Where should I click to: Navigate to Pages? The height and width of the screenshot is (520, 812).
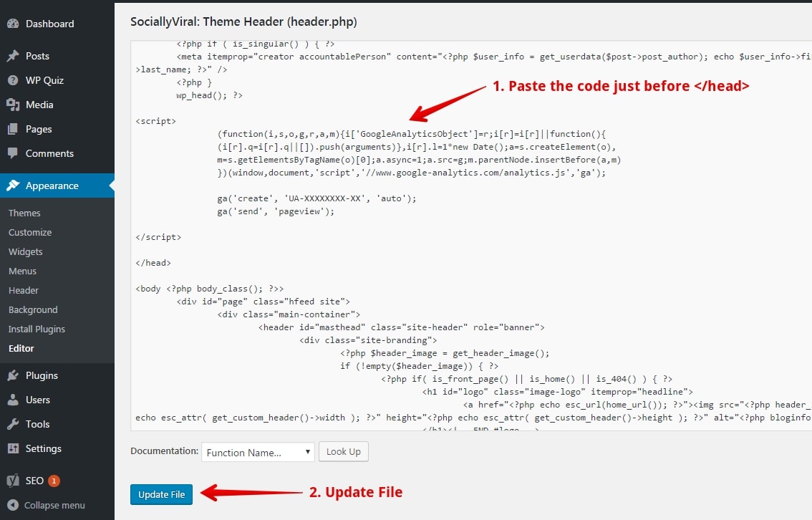click(39, 129)
